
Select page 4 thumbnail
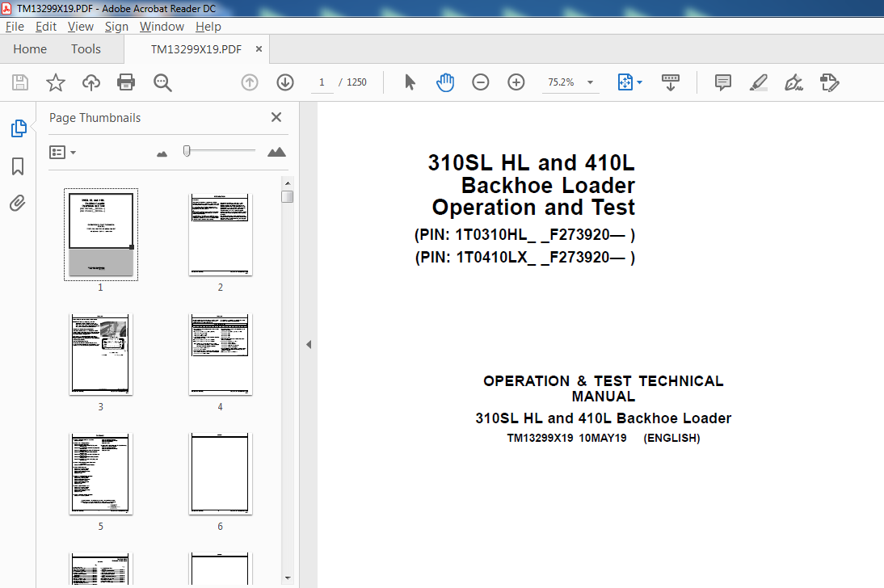click(x=220, y=355)
